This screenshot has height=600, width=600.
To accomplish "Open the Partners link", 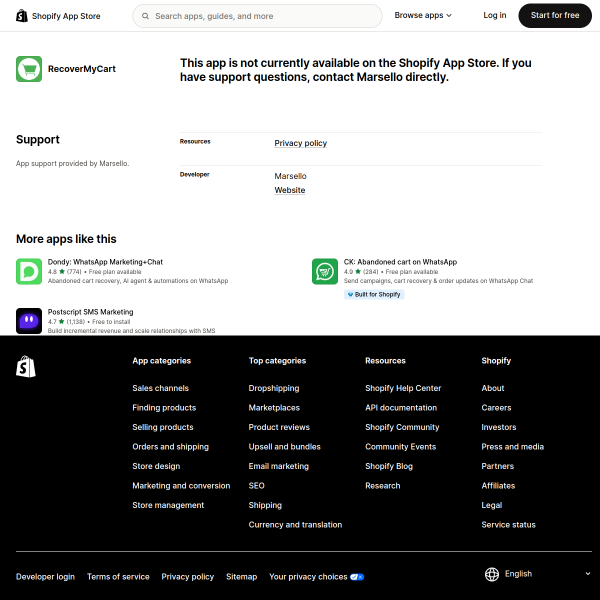I will coord(497,466).
